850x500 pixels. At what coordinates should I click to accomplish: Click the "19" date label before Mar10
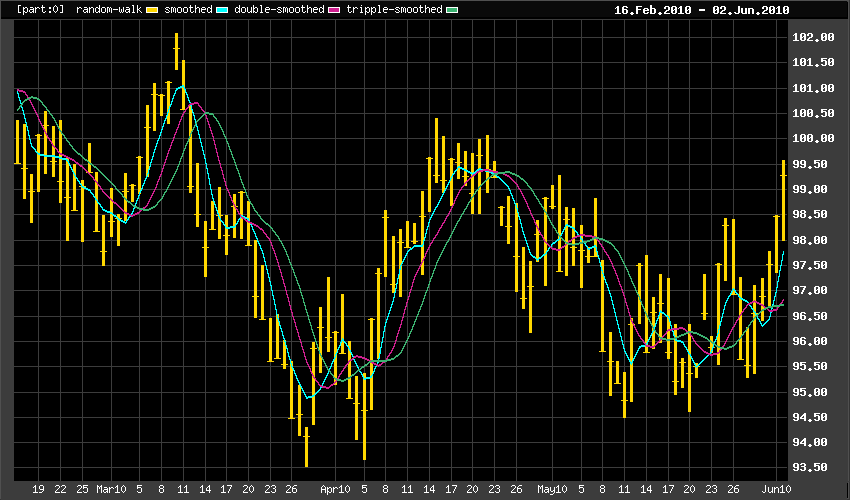pyautogui.click(x=38, y=489)
